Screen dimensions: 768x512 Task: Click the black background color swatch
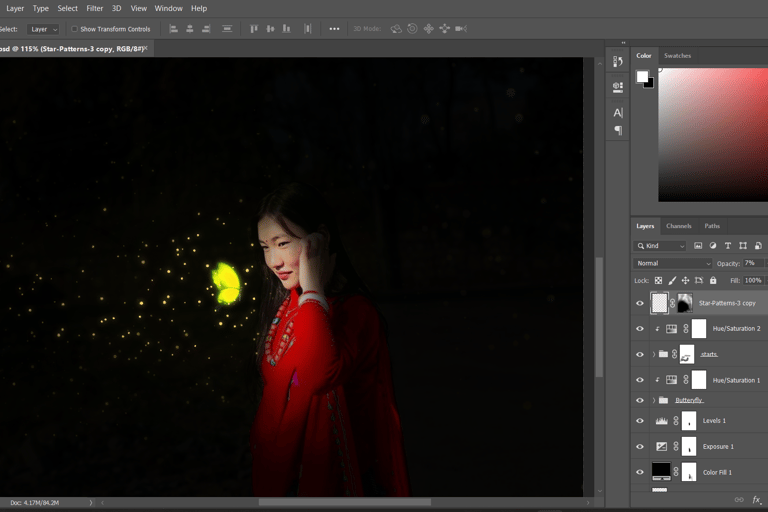pyautogui.click(x=649, y=84)
